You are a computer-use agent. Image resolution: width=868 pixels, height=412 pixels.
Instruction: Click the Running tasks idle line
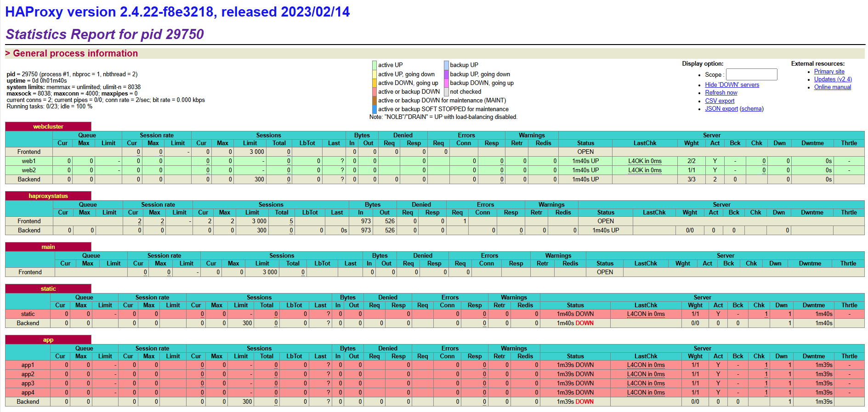49,106
